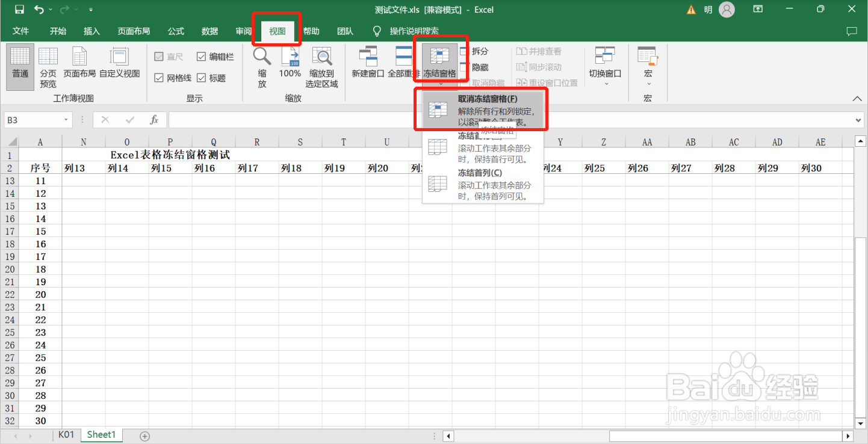Image resolution: width=868 pixels, height=444 pixels.
Task: Select column header N
Action: 84,142
